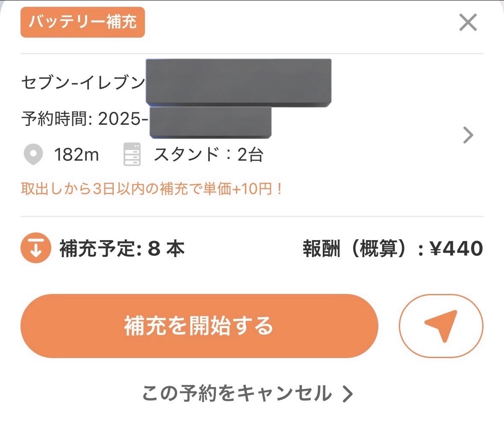Select the セブン-イレブン store name

coord(83,82)
